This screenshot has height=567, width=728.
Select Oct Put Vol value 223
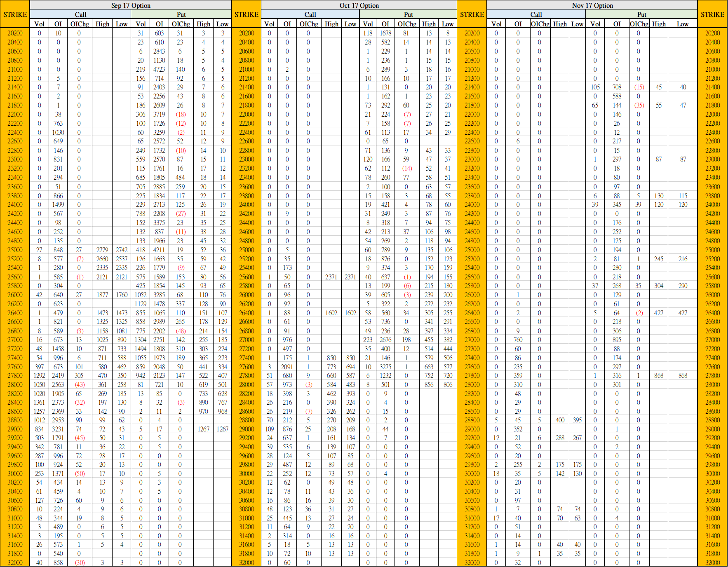pyautogui.click(x=368, y=340)
